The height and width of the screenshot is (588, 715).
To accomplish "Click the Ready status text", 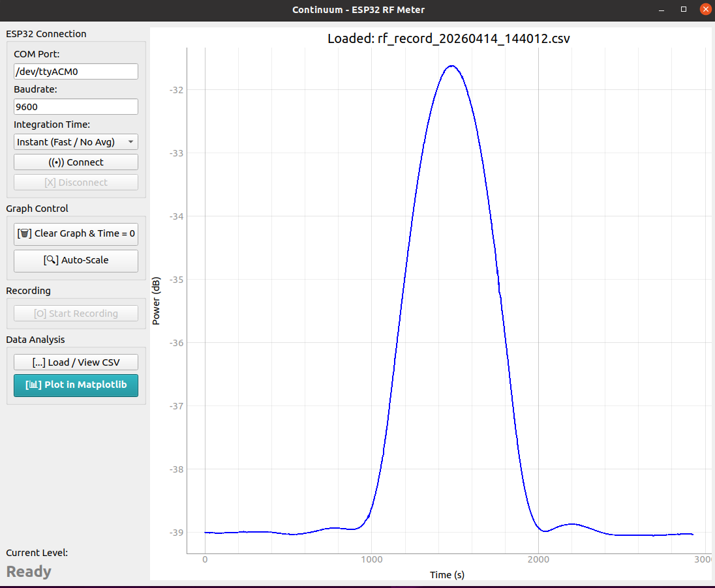I will tap(29, 572).
